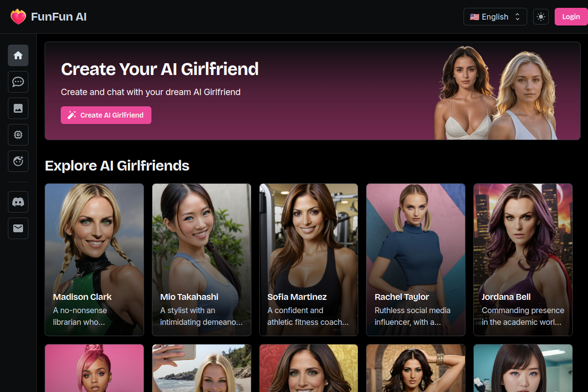588x392 pixels.
Task: Click the email envelope sidebar icon
Action: (x=18, y=228)
